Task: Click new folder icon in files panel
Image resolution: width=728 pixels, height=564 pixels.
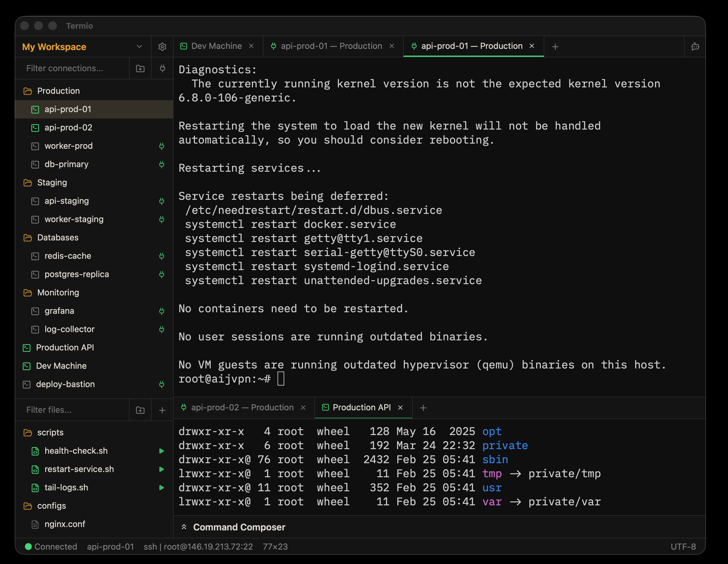Action: coord(140,410)
